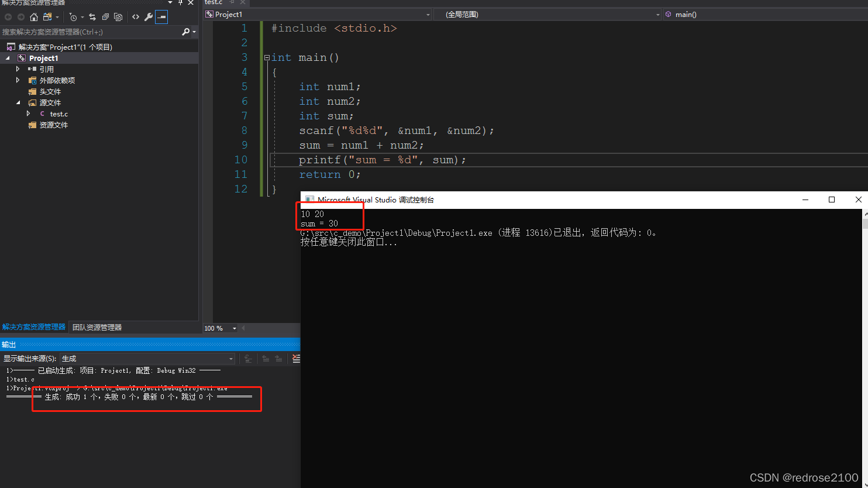868x488 pixels.
Task: Go to next message in output toolbar
Action: coord(278,359)
